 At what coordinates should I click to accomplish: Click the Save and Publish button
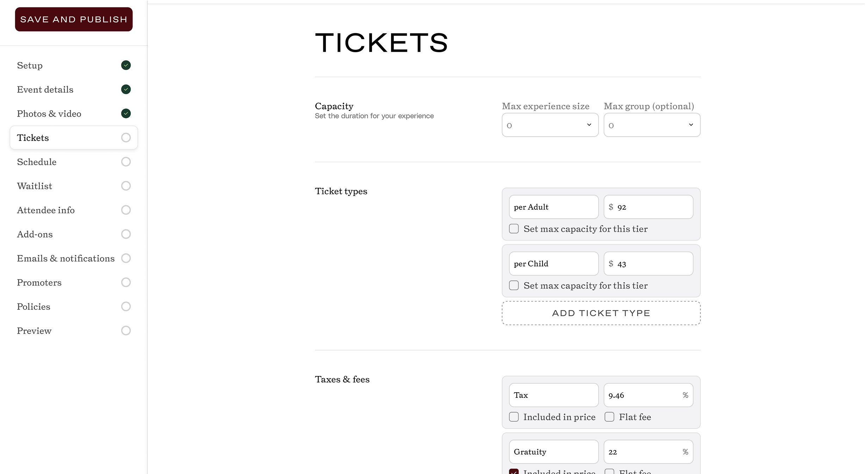point(74,19)
